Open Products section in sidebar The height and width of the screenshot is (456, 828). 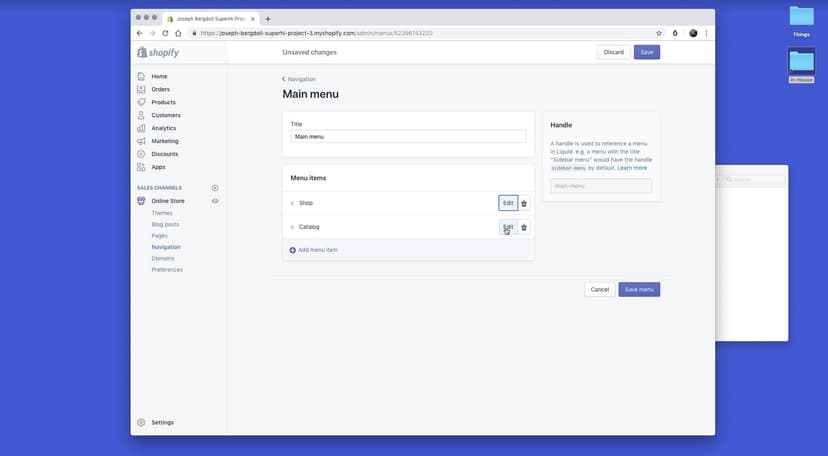(x=163, y=102)
